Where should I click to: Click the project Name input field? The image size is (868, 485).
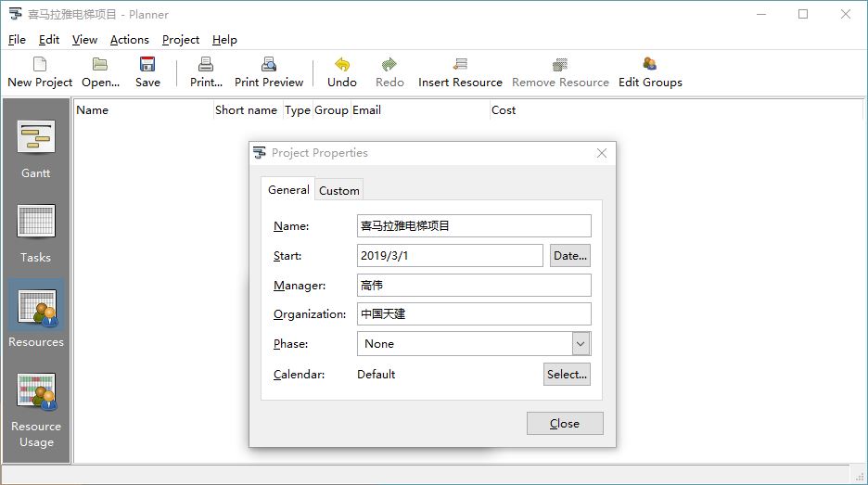point(474,226)
